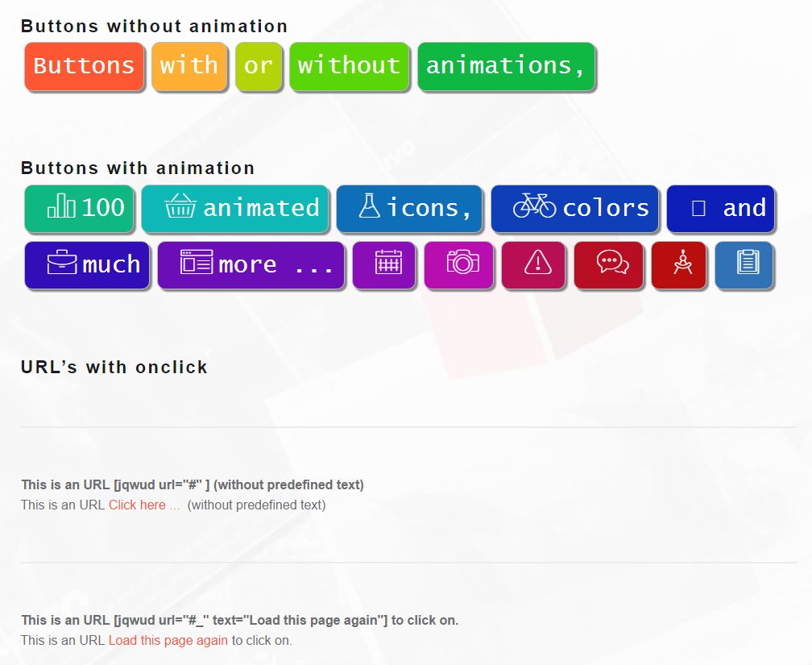This screenshot has height=665, width=812.
Task: Click the browser window "more ..." button
Action: click(251, 265)
